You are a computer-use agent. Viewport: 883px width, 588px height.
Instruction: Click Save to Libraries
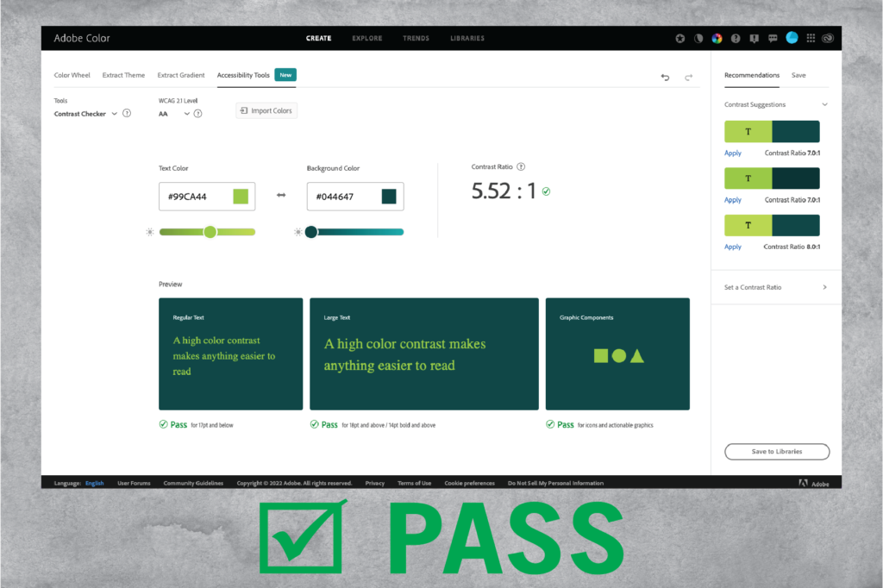pyautogui.click(x=777, y=452)
